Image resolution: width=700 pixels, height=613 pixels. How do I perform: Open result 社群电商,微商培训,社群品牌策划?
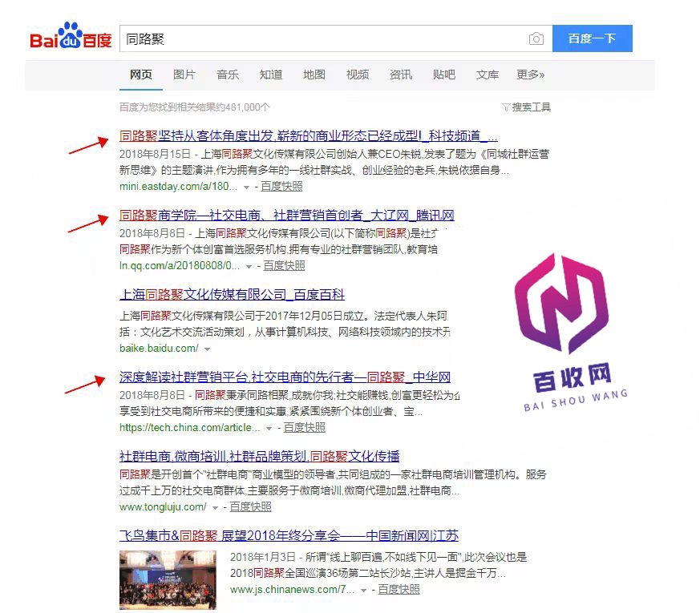click(x=259, y=456)
